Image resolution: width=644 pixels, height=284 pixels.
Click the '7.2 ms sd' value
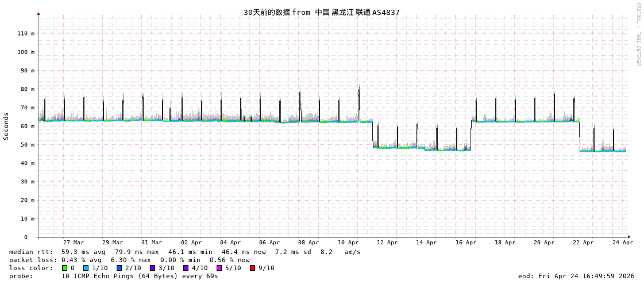[x=292, y=252]
